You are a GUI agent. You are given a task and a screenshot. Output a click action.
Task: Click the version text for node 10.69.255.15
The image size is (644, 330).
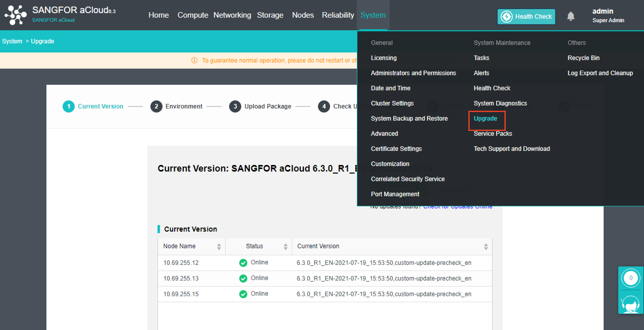384,294
